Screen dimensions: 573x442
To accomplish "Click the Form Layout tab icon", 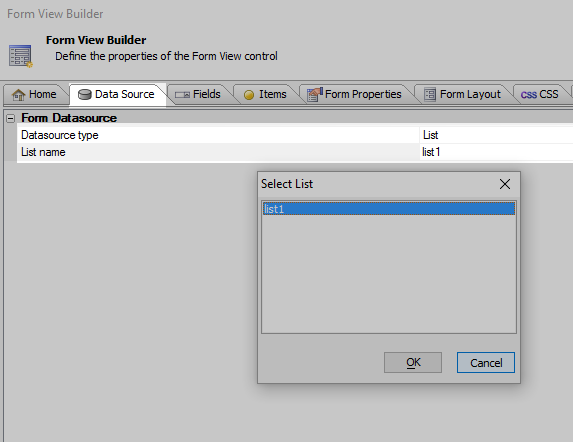I will tap(430, 95).
